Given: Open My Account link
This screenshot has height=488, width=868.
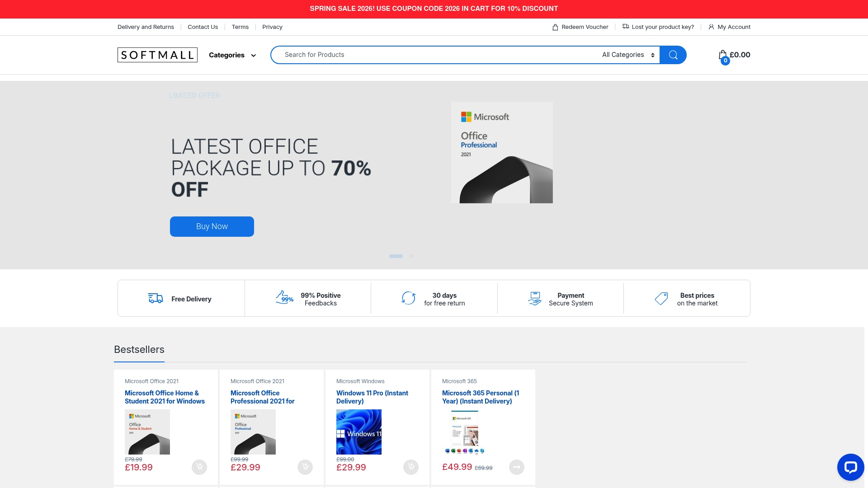Looking at the screenshot, I should click(x=729, y=27).
